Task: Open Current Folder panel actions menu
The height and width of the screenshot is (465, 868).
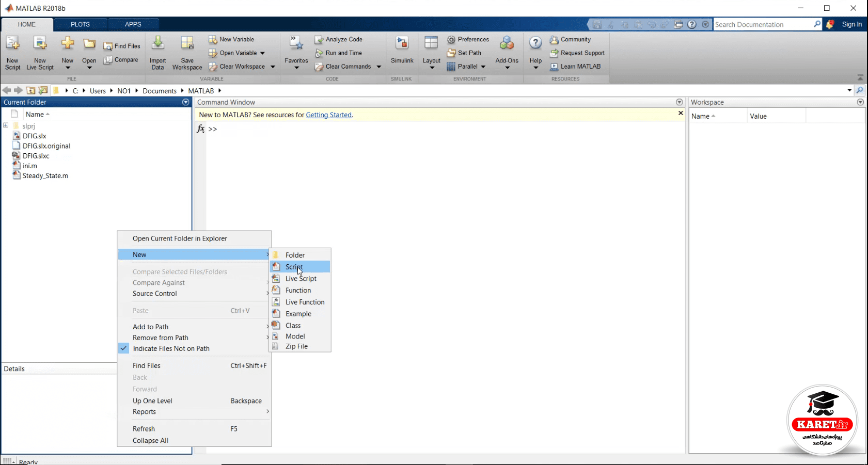Action: coord(186,102)
